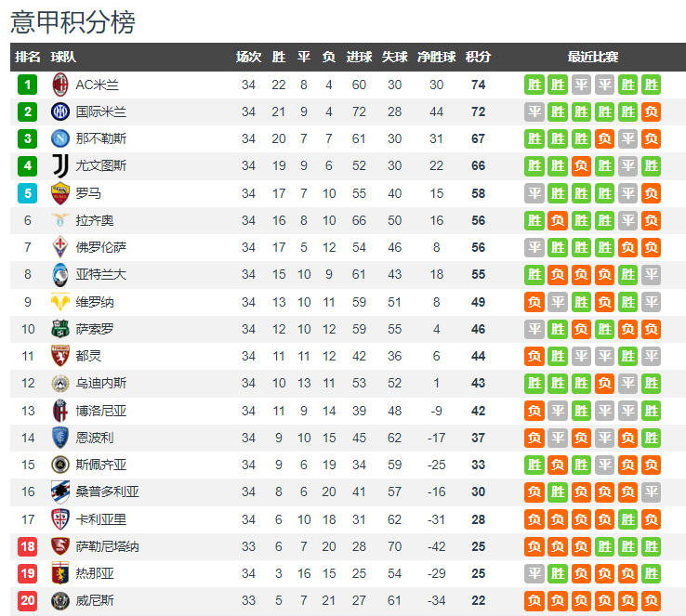Click the 佛罗伦萨 Fiorentina crest

(x=59, y=247)
